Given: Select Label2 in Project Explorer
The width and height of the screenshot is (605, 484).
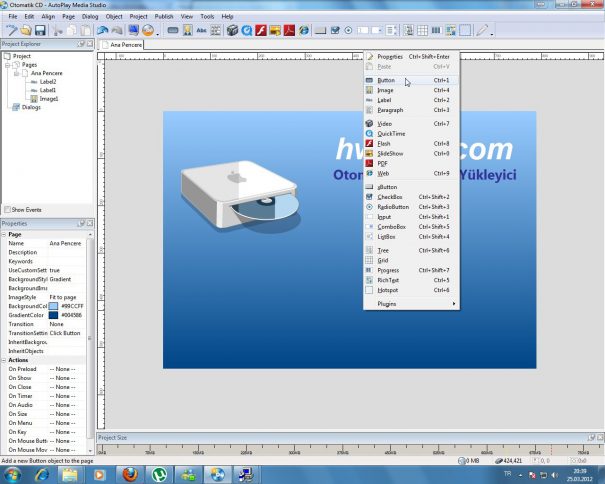Looking at the screenshot, I should (48, 82).
